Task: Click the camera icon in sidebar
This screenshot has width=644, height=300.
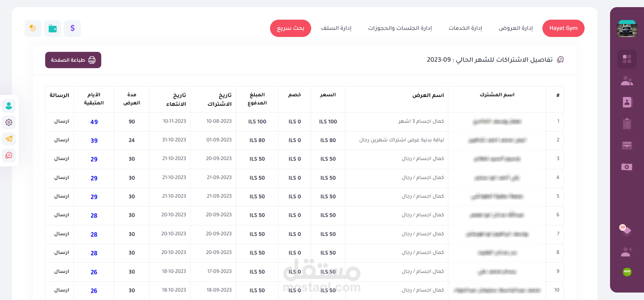Action: click(x=627, y=167)
